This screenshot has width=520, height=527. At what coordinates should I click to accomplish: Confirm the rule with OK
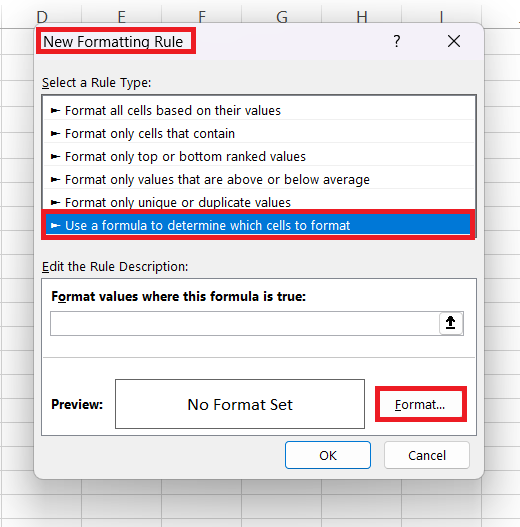(x=328, y=455)
